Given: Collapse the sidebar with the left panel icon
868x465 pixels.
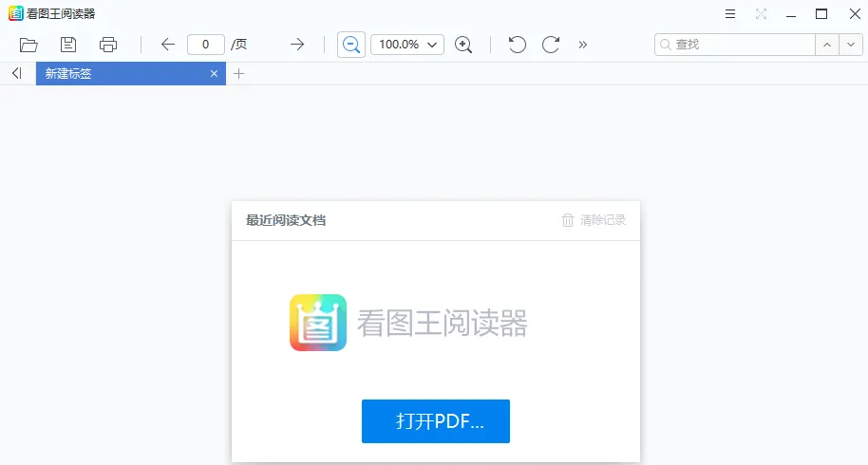Looking at the screenshot, I should tap(16, 73).
